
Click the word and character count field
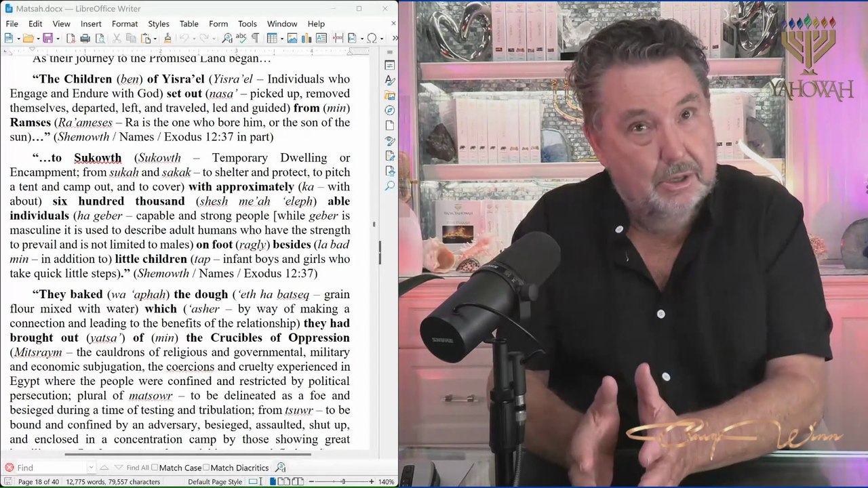click(113, 482)
